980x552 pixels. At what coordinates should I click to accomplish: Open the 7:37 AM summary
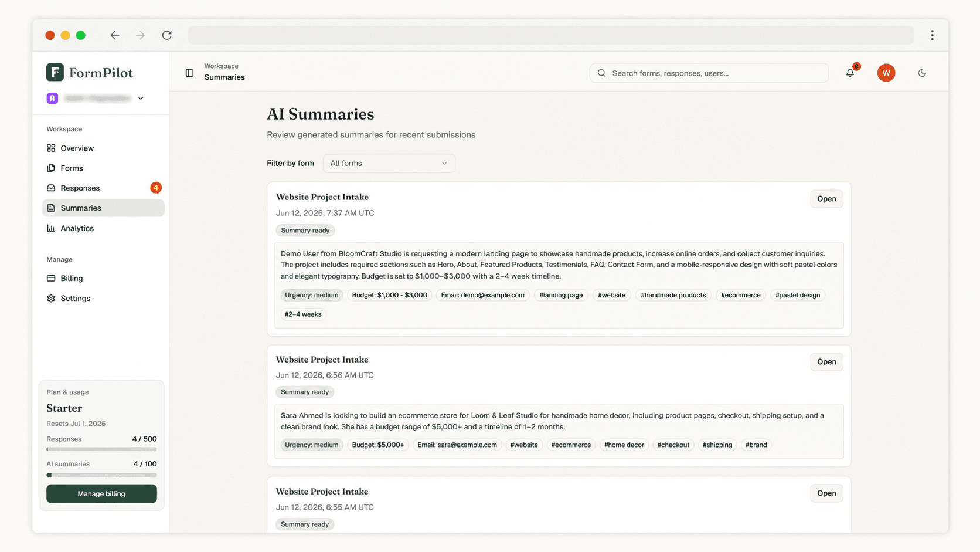point(826,199)
